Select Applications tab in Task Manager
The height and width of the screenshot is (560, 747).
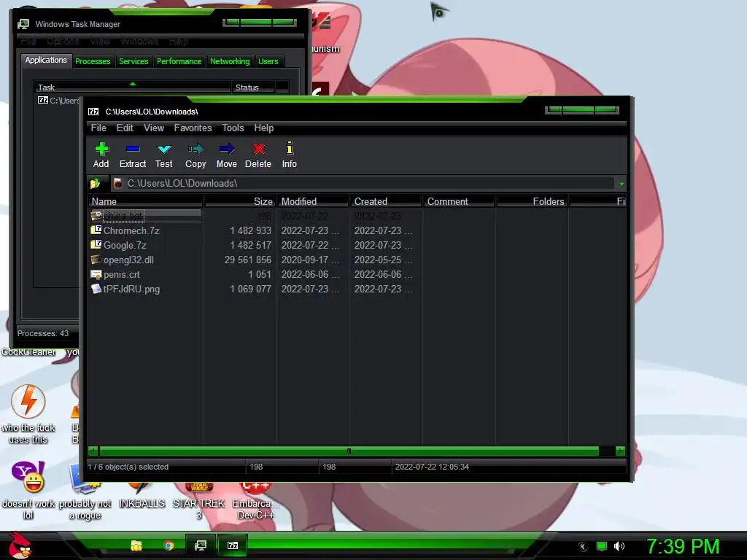[46, 60]
